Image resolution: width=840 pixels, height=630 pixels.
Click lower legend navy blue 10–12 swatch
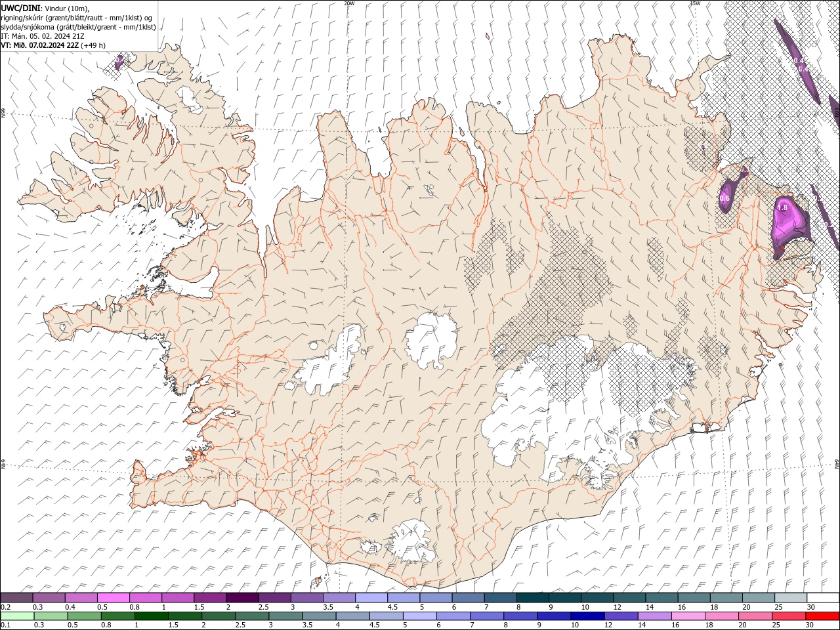587,616
